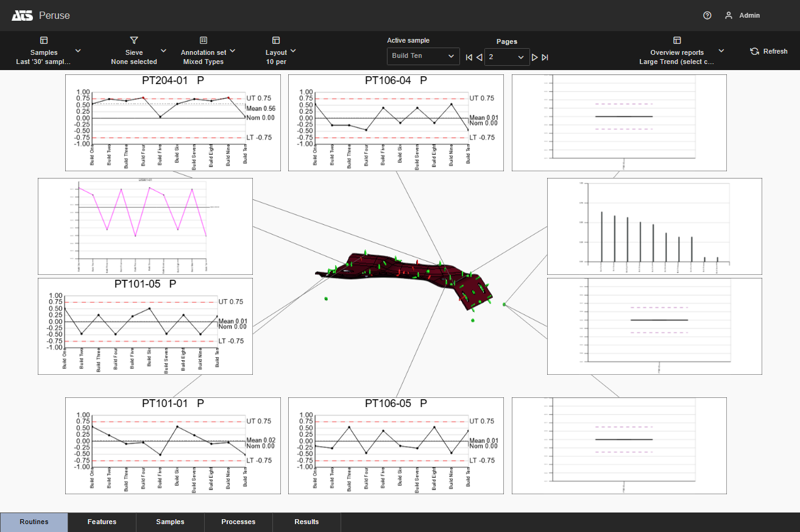Jump to the last page
This screenshot has height=532, width=800.
coord(545,57)
